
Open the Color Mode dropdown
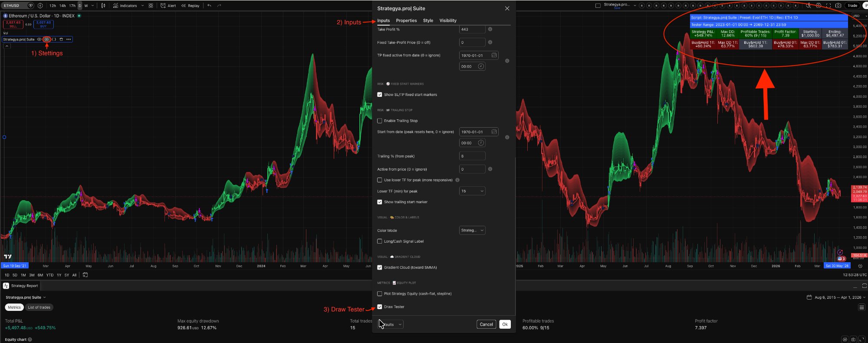coord(472,230)
